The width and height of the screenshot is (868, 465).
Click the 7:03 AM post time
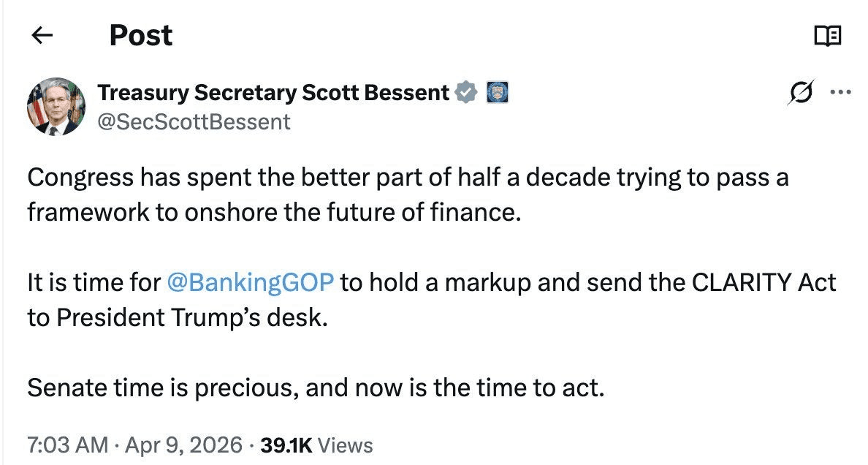(x=67, y=445)
